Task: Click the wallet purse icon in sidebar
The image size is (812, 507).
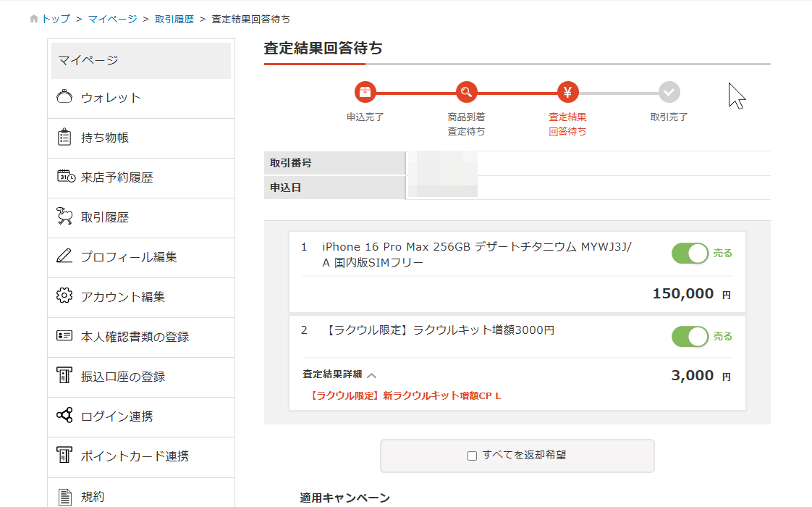Action: [64, 97]
